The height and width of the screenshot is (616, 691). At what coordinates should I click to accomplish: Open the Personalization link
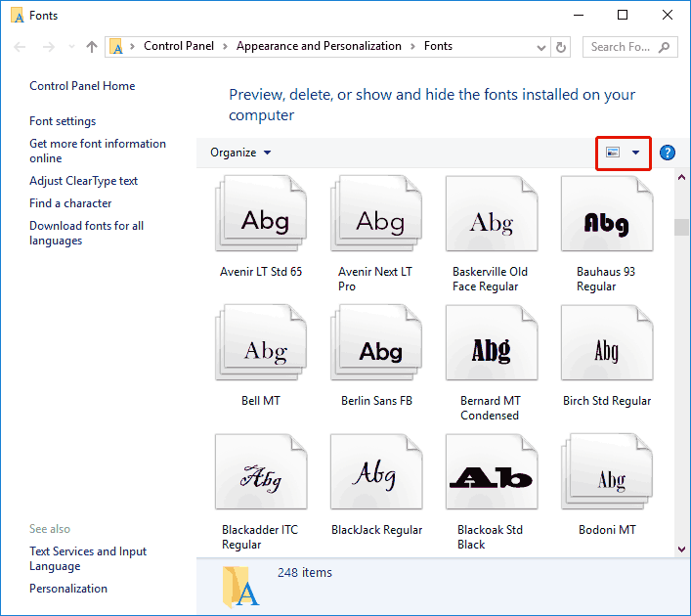68,589
